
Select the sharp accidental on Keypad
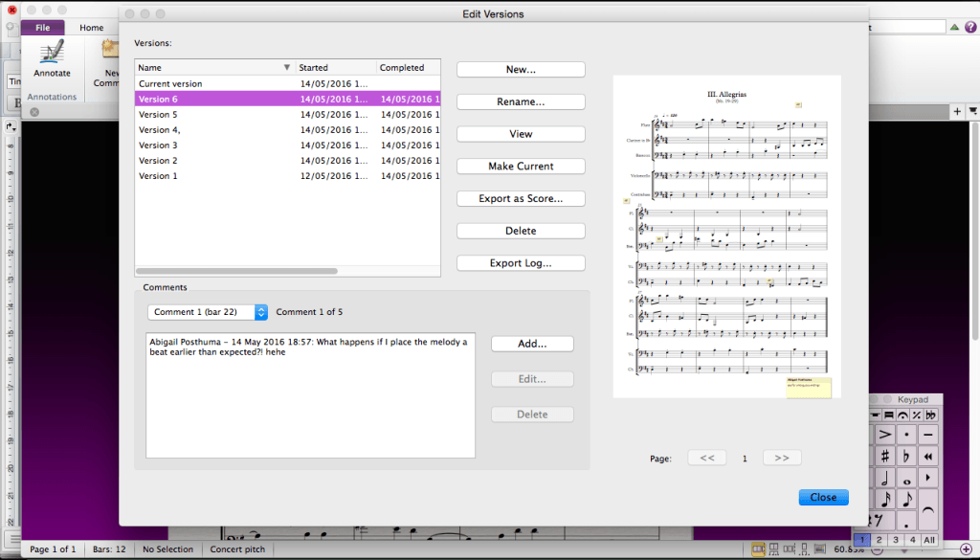pos(884,457)
